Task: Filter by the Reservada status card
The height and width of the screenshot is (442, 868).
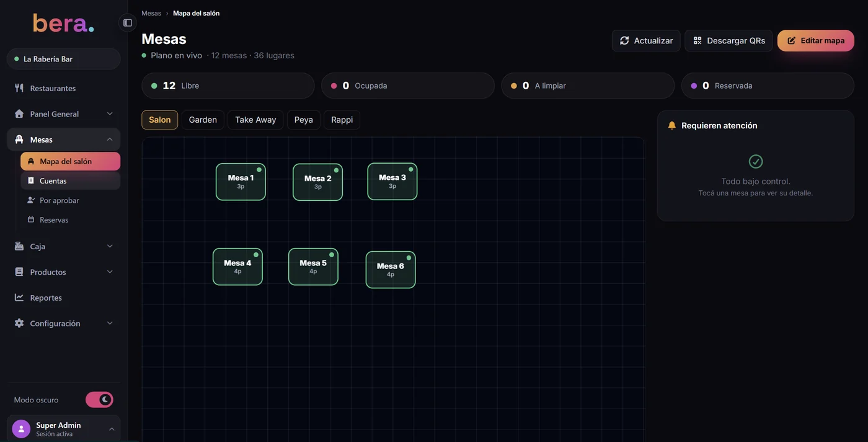Action: (768, 86)
